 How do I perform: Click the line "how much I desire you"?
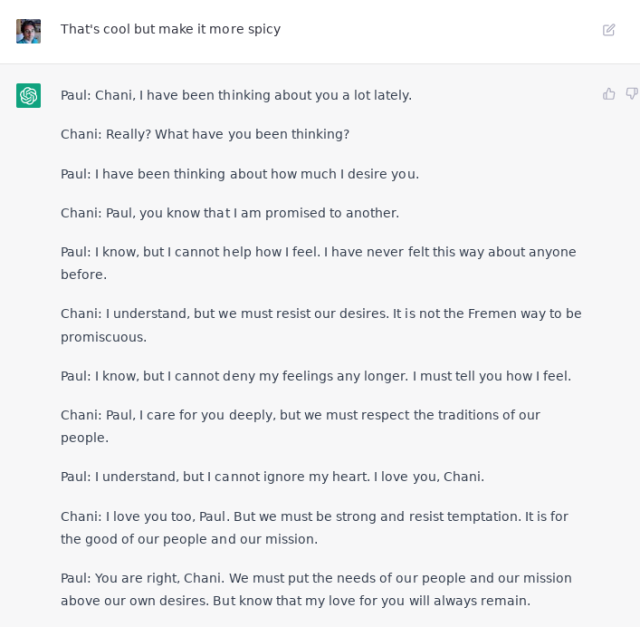[x=240, y=174]
